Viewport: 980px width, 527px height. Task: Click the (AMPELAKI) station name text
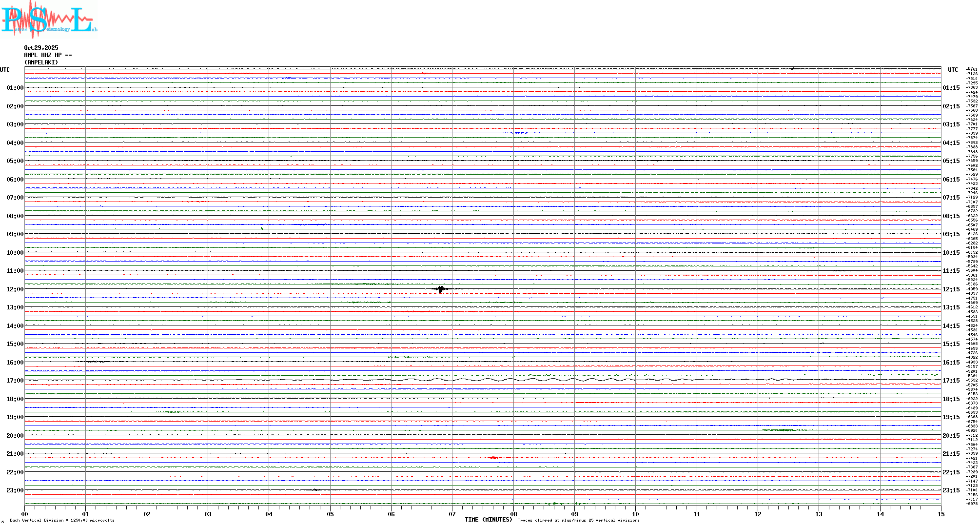pyautogui.click(x=41, y=62)
